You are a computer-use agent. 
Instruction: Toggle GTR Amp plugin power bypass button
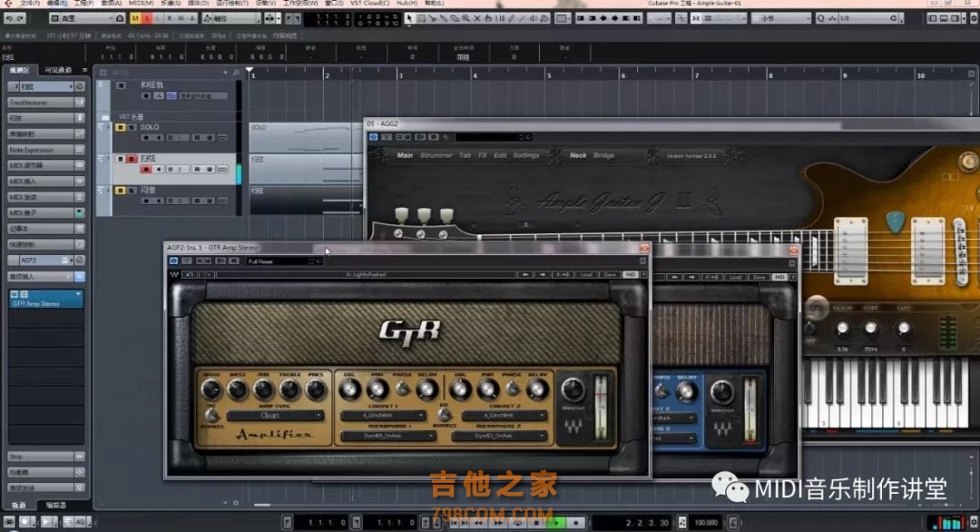pyautogui.click(x=173, y=261)
